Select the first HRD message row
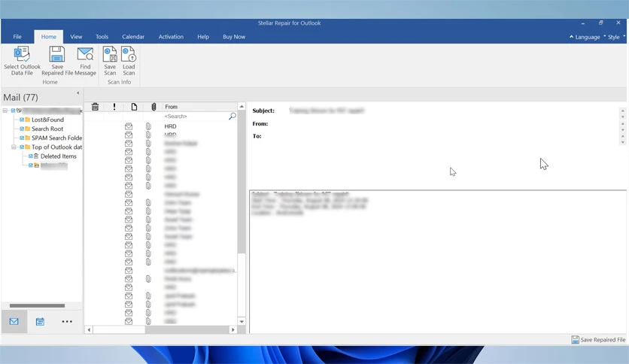This screenshot has width=629, height=364. (160, 126)
